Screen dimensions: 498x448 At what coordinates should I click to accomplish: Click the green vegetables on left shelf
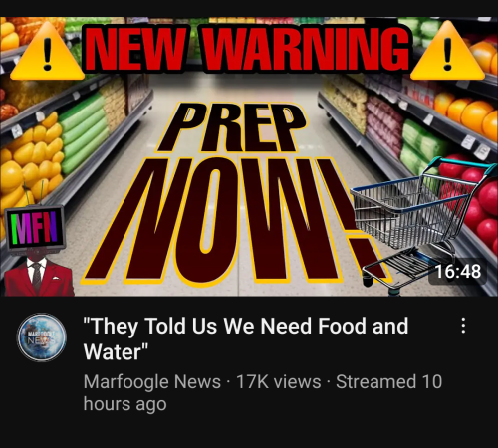pyautogui.click(x=85, y=132)
